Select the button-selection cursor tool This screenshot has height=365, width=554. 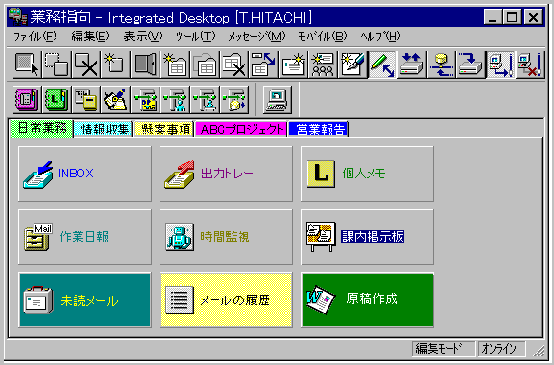tap(27, 65)
